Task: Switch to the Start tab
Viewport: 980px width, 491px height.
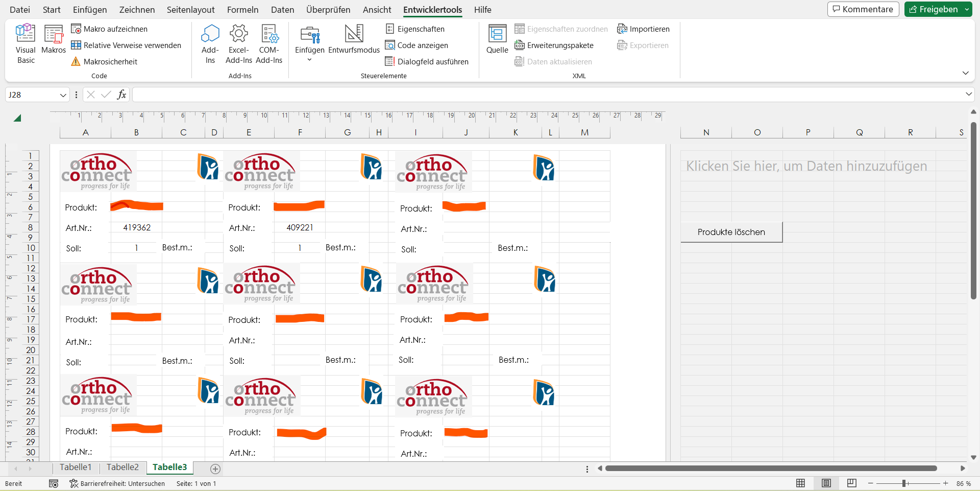Action: coord(52,10)
